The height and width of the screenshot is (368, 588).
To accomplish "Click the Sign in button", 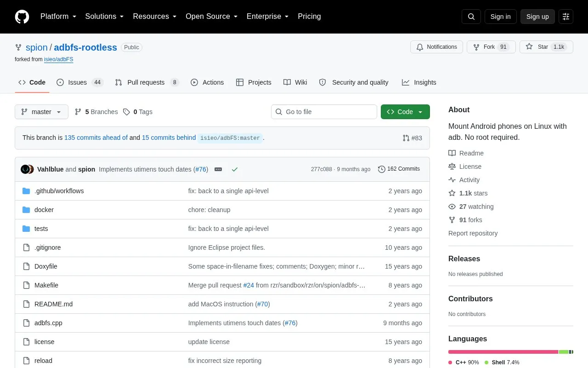I will pos(500,17).
